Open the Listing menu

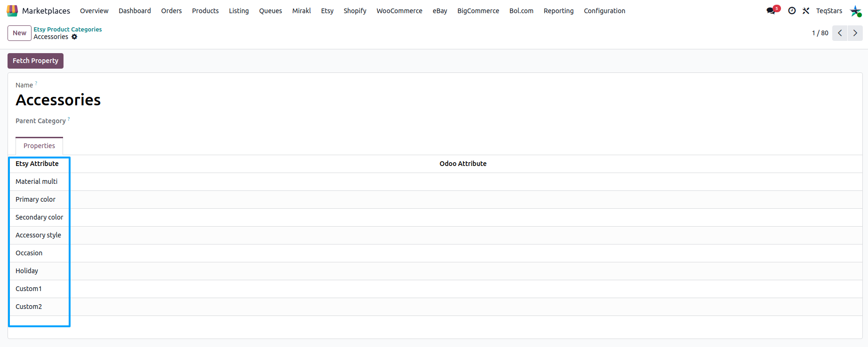239,10
